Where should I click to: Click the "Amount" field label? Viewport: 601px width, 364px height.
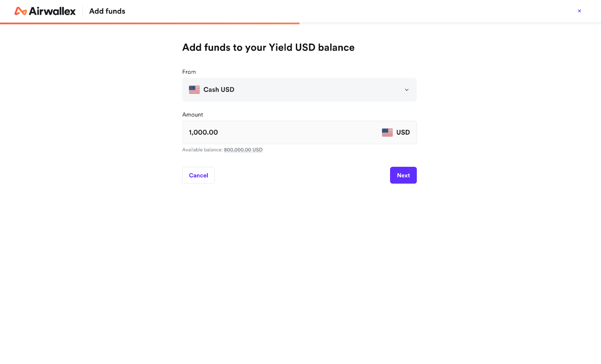tap(192, 115)
